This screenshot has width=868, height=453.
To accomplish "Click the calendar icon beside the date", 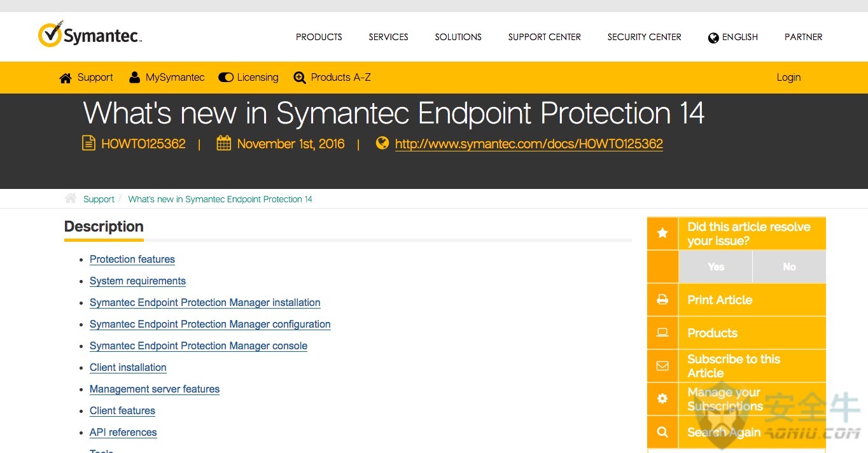I will pos(223,143).
